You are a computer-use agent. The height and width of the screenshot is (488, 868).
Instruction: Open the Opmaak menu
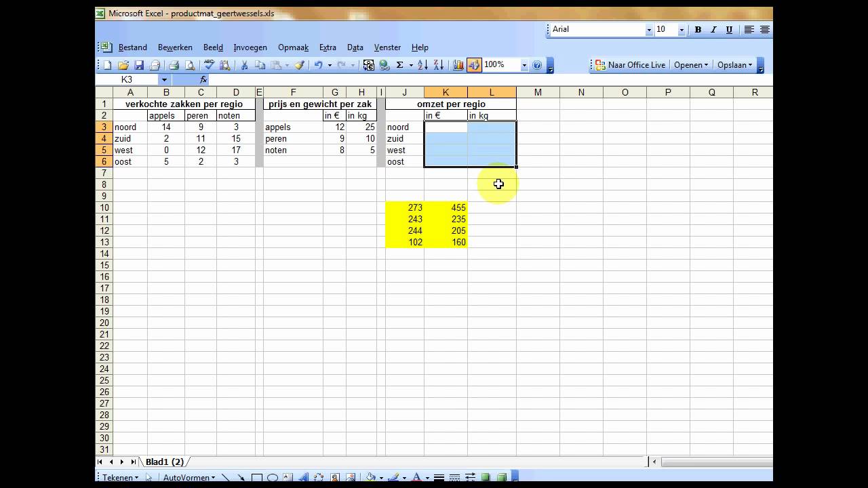point(293,47)
